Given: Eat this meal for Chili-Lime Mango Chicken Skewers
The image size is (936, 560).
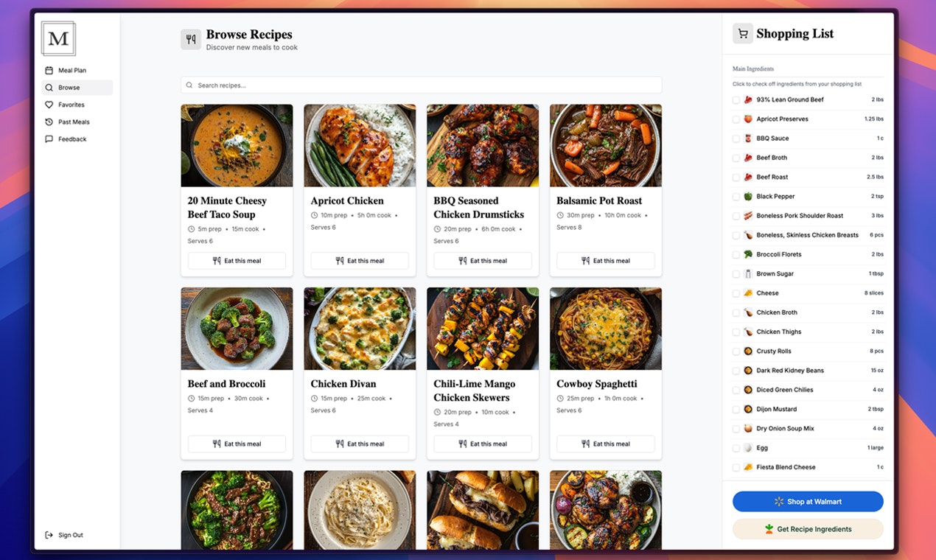Looking at the screenshot, I should click(x=483, y=444).
